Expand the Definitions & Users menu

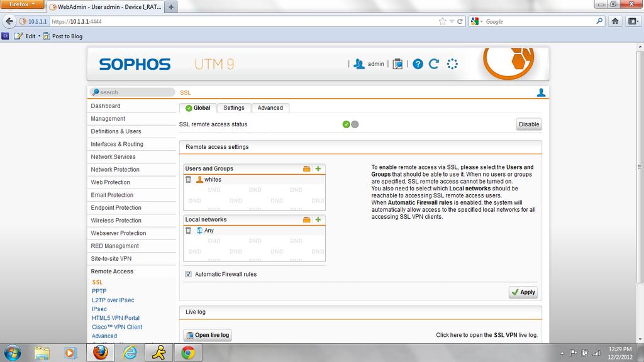(116, 131)
